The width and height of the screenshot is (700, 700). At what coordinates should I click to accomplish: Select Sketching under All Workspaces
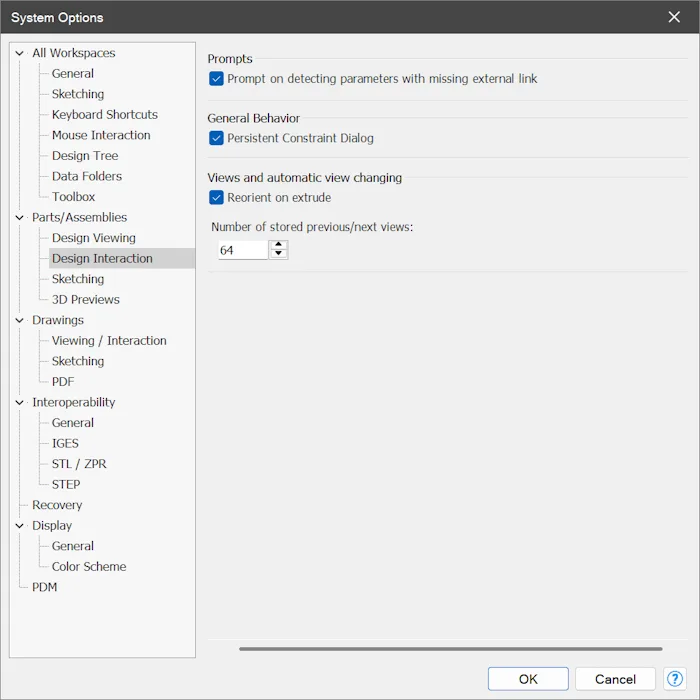(78, 94)
